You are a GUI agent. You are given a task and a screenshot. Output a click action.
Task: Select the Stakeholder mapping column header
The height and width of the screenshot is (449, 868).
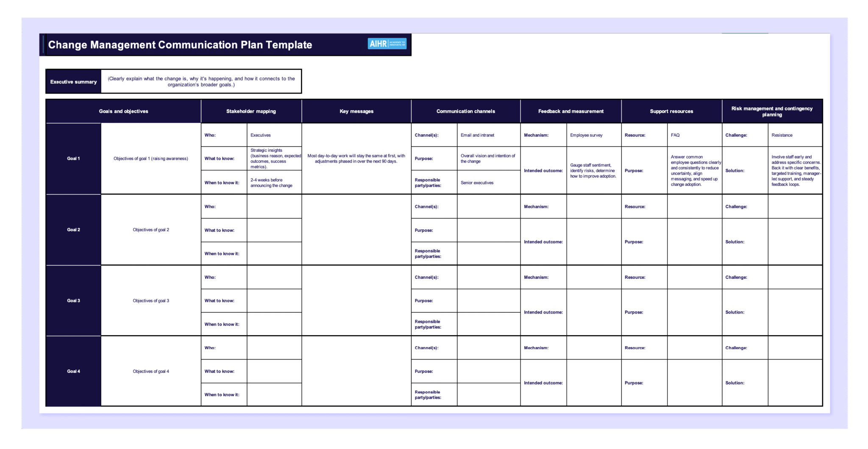pos(251,111)
